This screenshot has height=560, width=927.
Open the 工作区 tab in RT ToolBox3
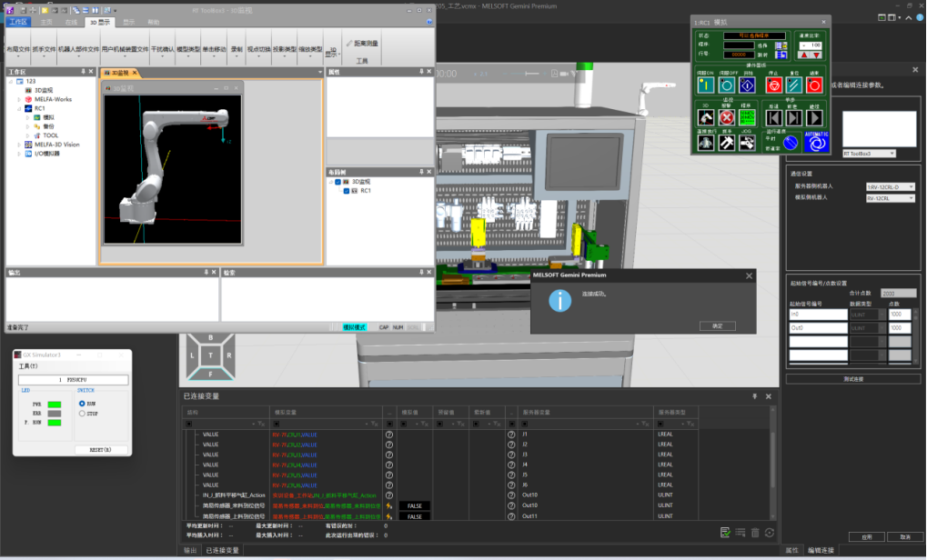coord(18,22)
